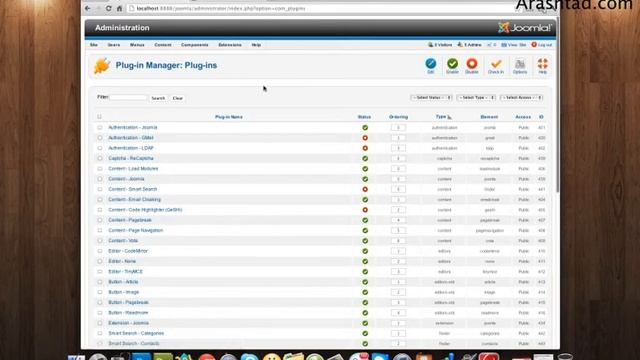Toggle status icon of Editor - TinyMCE

(x=365, y=271)
